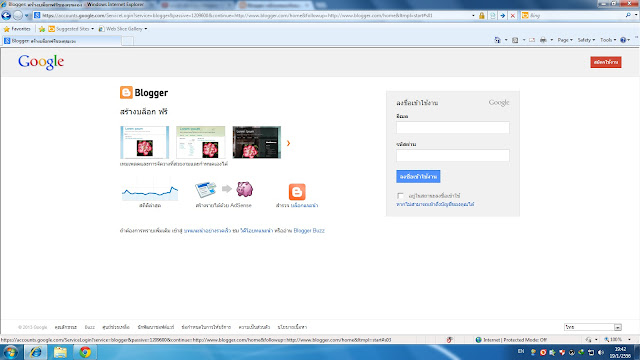The image size is (640, 360).
Task: Open the Tools menu
Action: point(608,40)
